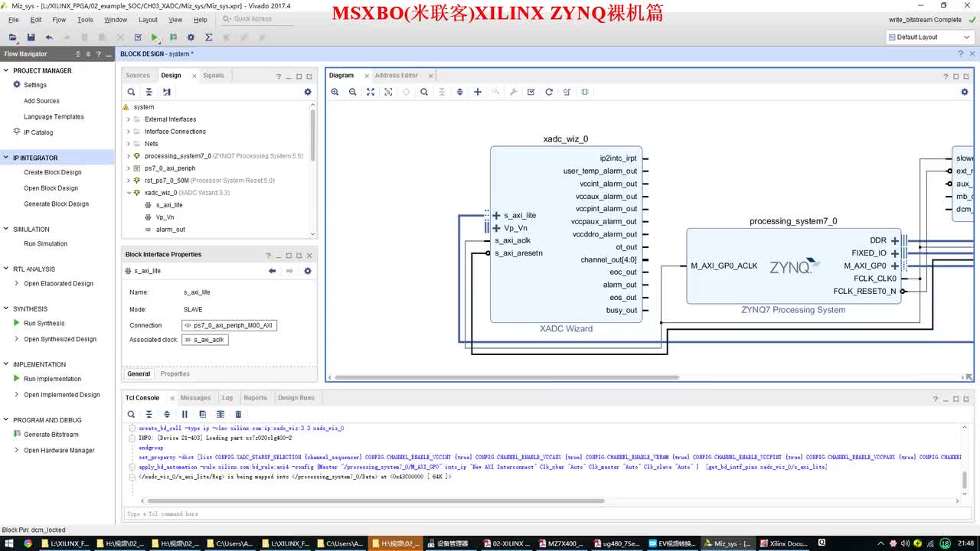Open the Design Runs tab
The height and width of the screenshot is (551, 980).
click(x=296, y=398)
